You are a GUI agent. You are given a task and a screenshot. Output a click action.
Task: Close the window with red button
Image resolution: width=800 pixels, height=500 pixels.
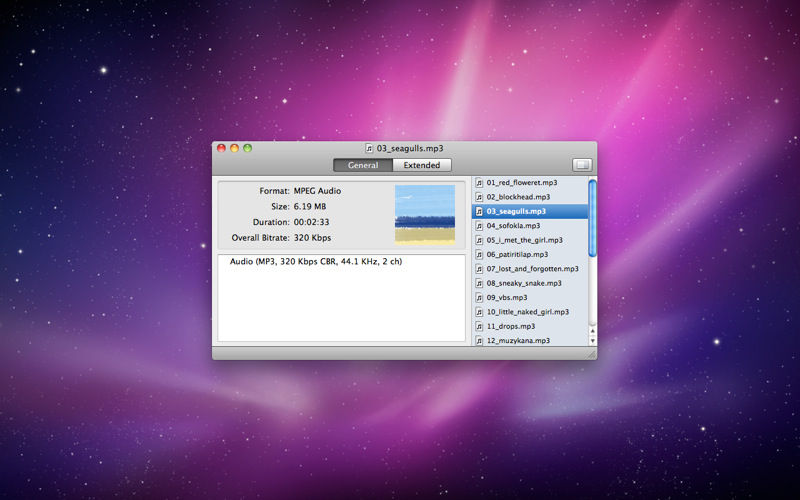(x=221, y=148)
